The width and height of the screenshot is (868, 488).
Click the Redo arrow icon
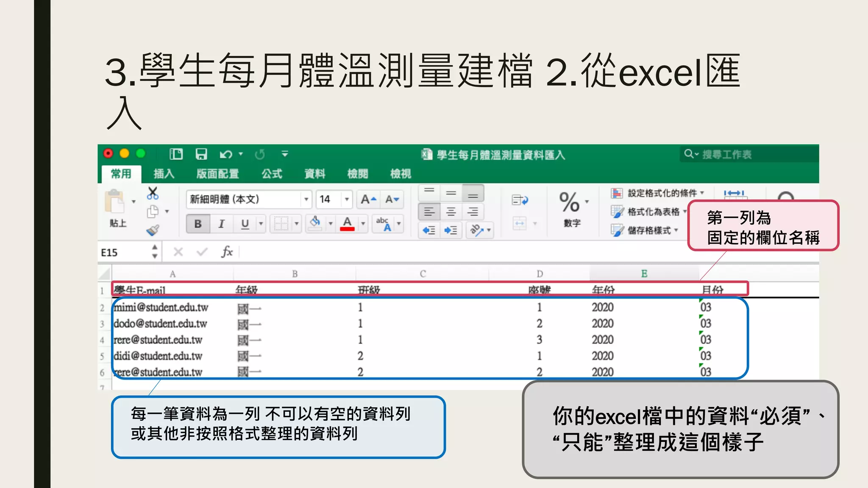coord(260,155)
